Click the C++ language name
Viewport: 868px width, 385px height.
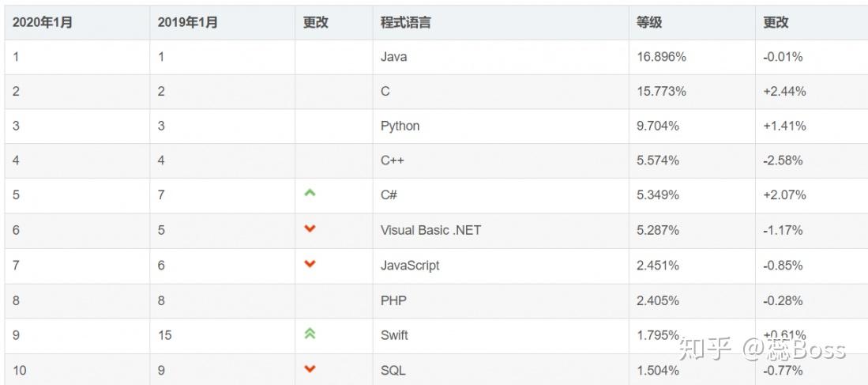(x=393, y=160)
